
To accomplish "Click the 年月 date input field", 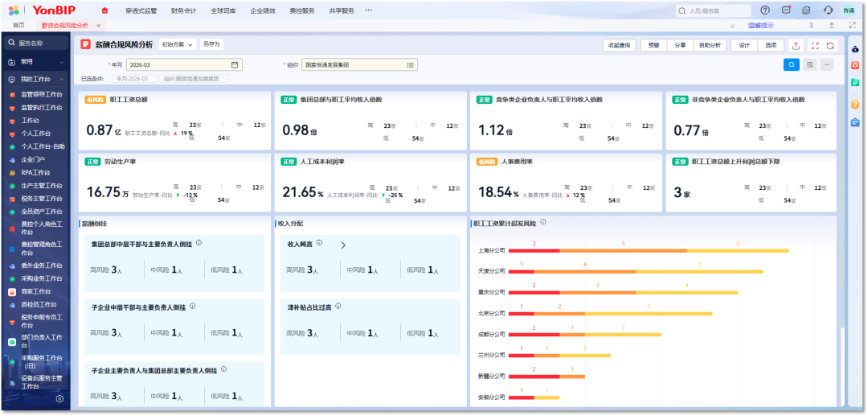I will point(184,65).
